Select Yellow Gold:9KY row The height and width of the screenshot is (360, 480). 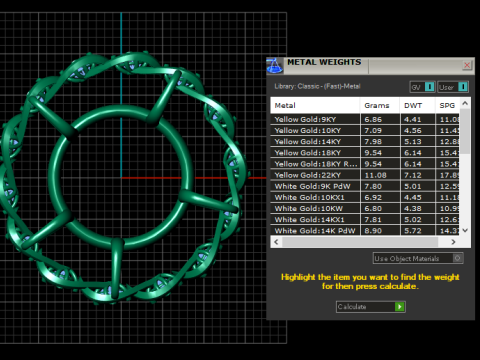365,119
